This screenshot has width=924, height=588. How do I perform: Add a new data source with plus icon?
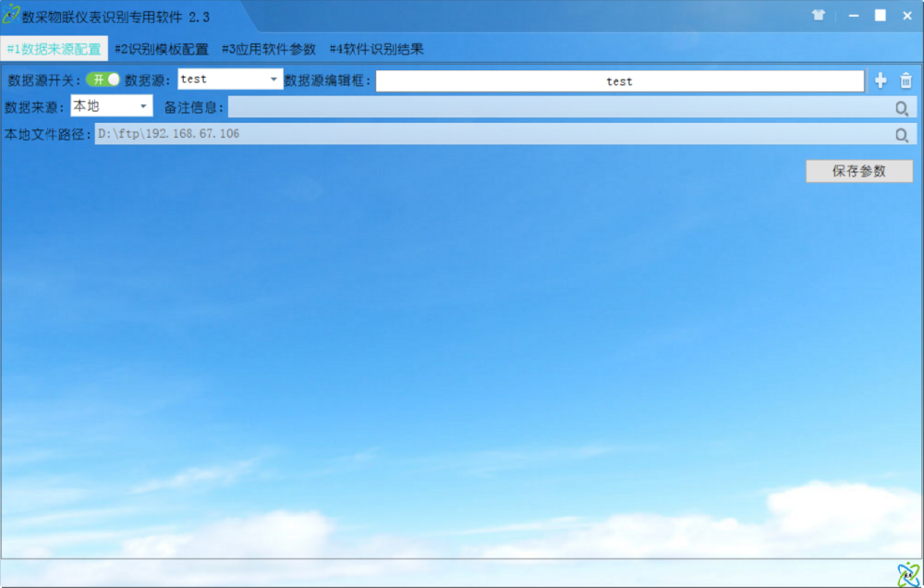click(881, 81)
